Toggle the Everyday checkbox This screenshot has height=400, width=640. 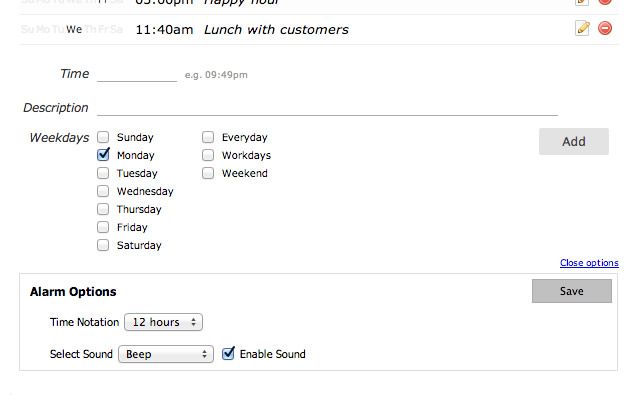pos(208,138)
